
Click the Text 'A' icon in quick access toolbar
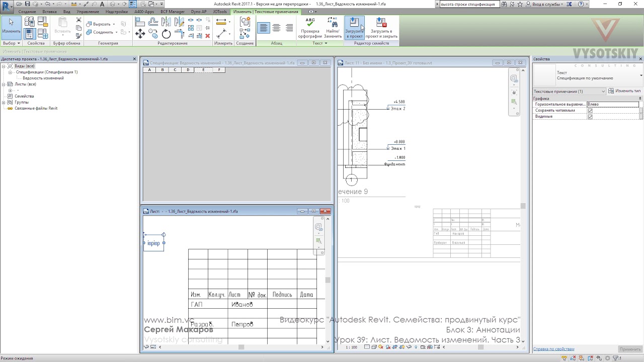coord(103,4)
